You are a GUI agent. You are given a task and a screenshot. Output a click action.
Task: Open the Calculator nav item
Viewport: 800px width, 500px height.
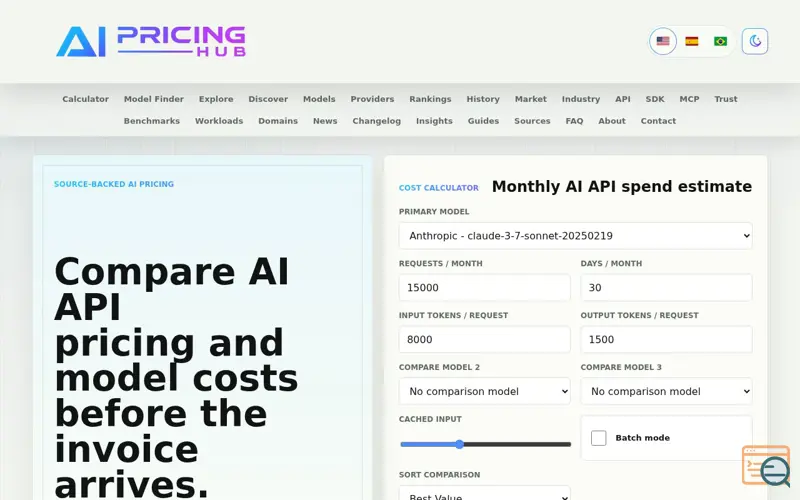[x=85, y=99]
